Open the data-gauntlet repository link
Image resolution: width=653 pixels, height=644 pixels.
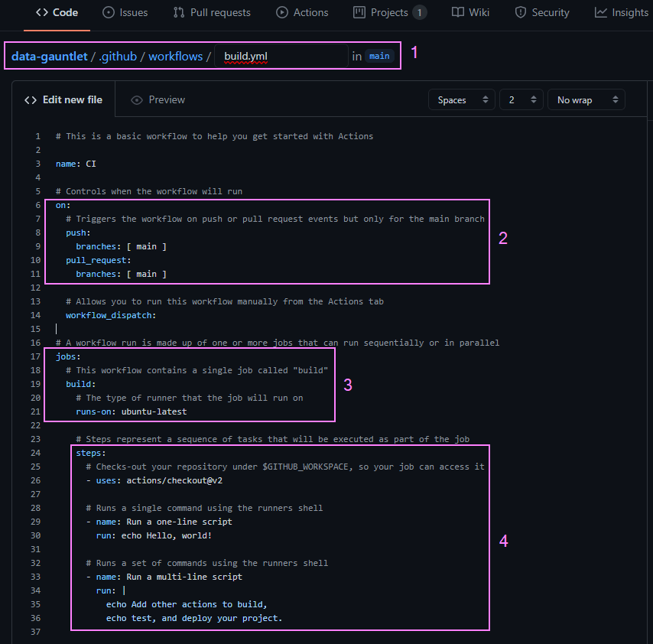[49, 57]
